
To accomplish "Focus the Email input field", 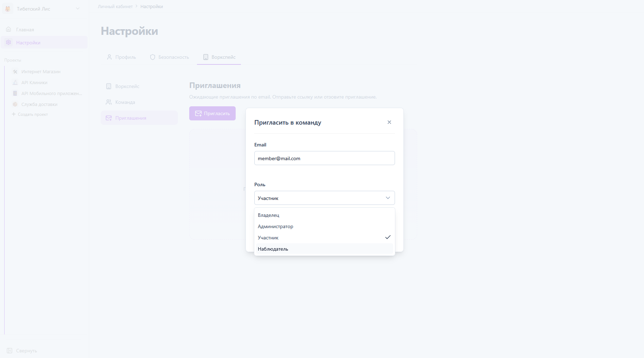I will click(x=324, y=158).
